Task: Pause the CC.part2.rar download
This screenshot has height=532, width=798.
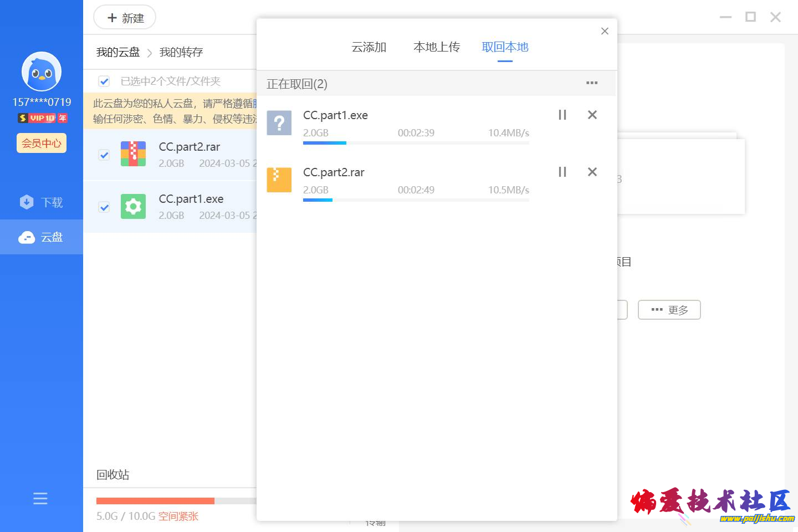Action: tap(562, 172)
